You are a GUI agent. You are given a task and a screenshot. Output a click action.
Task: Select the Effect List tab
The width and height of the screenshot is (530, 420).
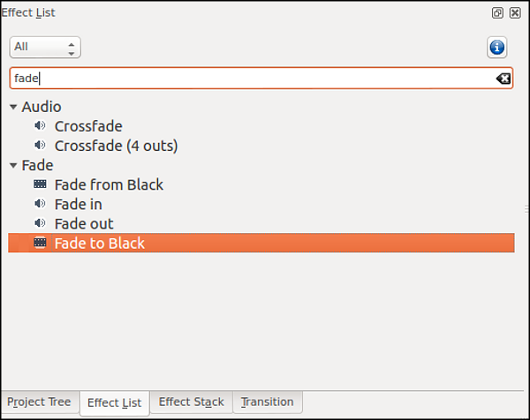pyautogui.click(x=114, y=403)
